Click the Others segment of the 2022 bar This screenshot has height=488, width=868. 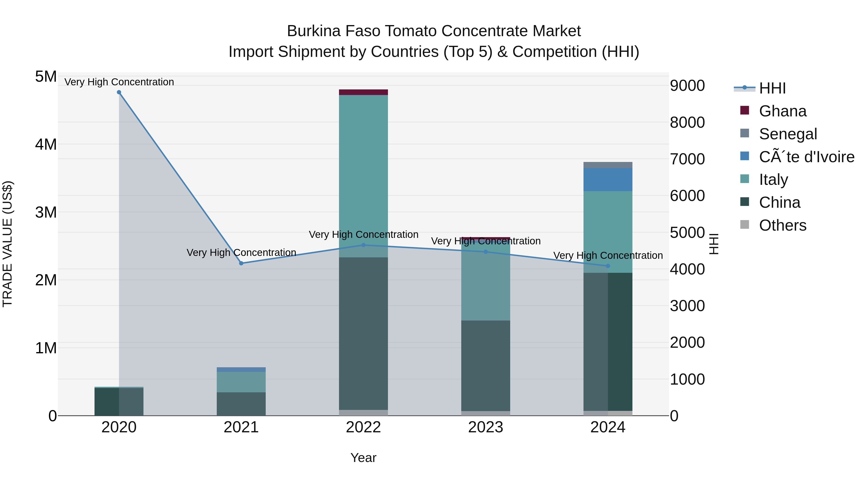363,413
